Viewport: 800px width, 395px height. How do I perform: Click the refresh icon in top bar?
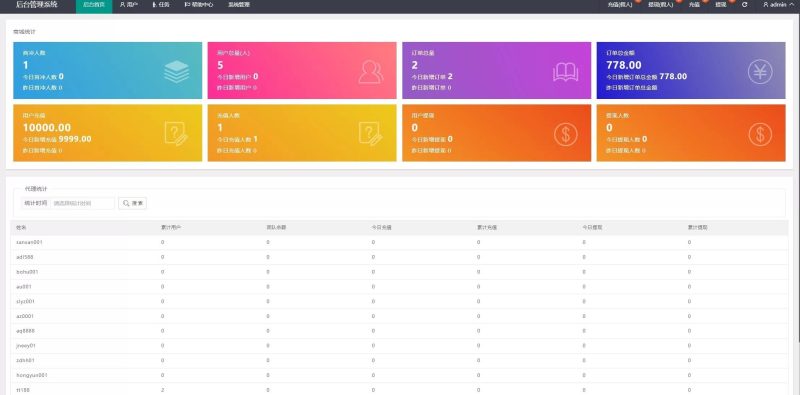[744, 5]
